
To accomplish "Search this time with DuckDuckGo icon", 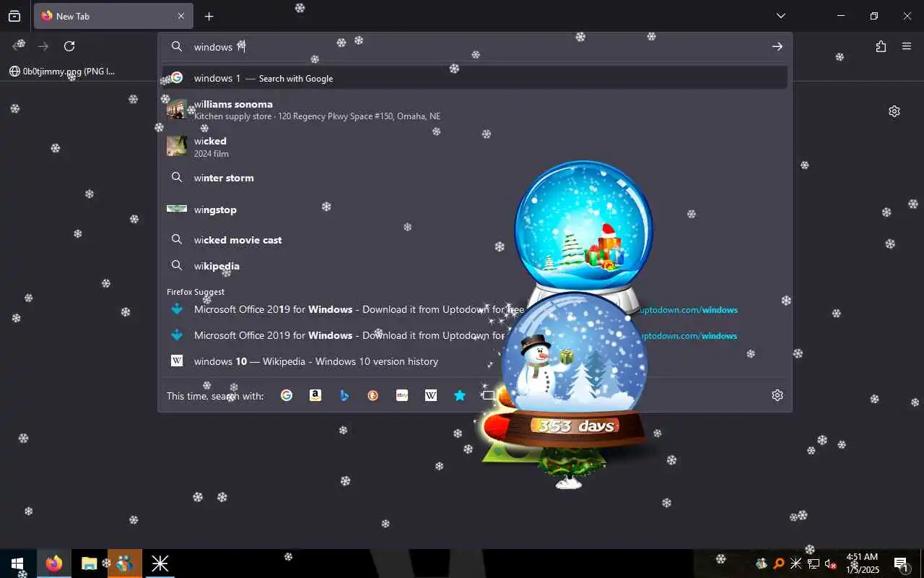I will (373, 395).
